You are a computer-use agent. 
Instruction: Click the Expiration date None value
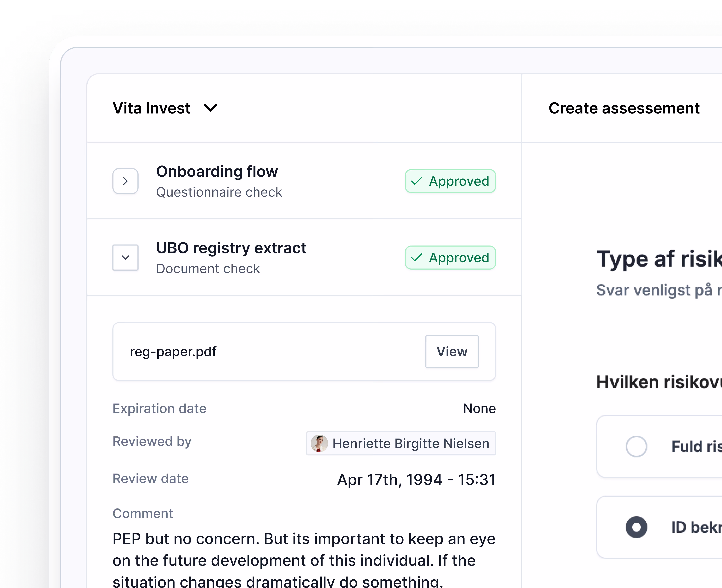tap(479, 408)
